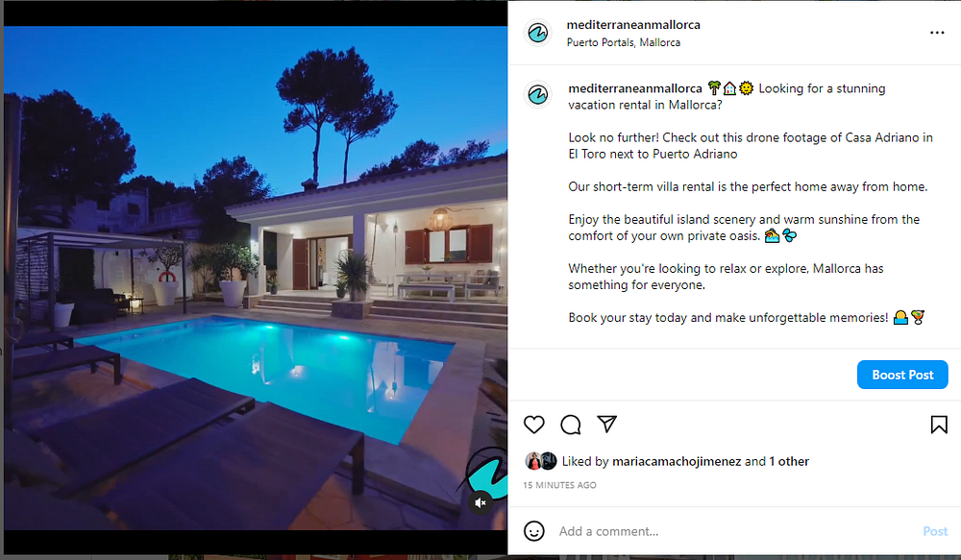
Task: Open the three-dots more options menu
Action: [936, 33]
